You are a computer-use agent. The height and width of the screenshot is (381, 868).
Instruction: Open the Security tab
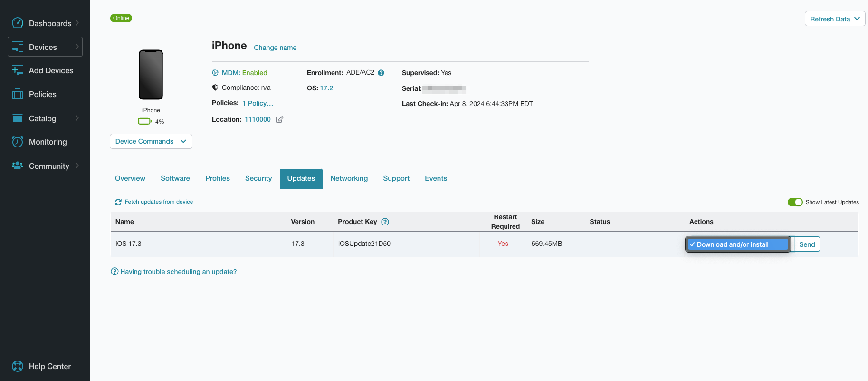click(x=258, y=178)
